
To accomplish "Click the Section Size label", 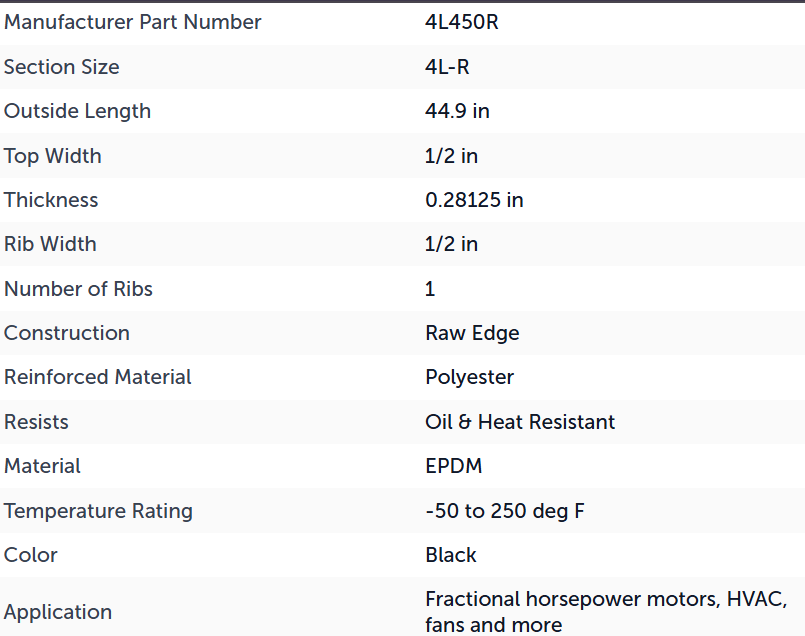I will pyautogui.click(x=62, y=67).
